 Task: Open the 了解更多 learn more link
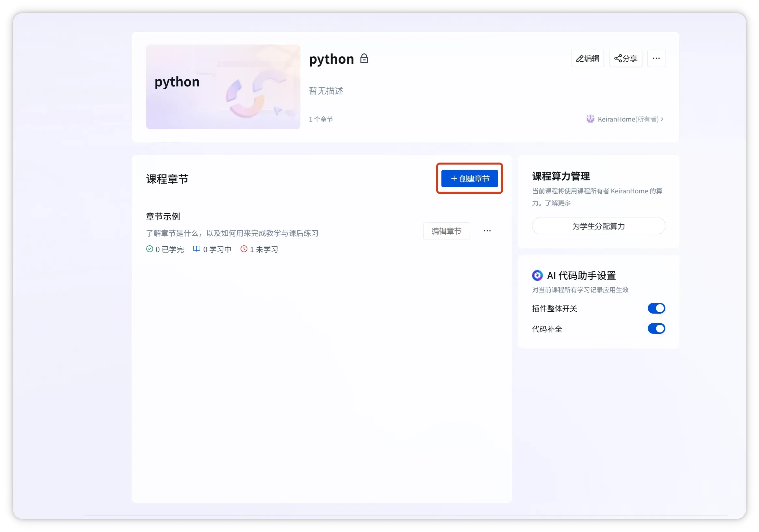click(558, 203)
